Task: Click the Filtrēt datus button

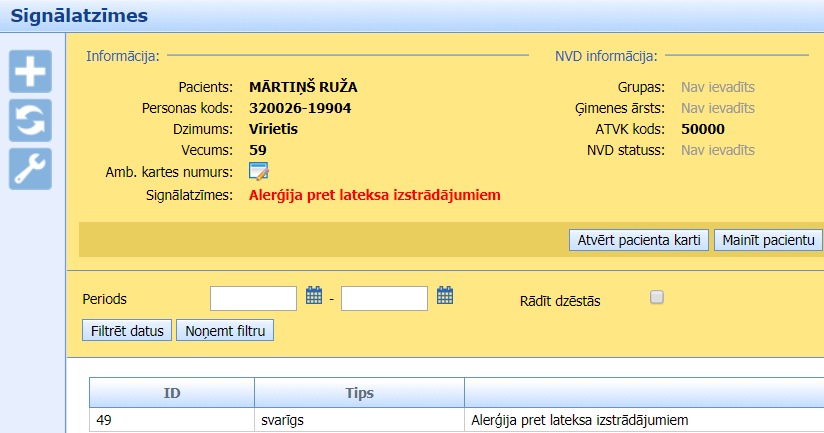Action: (127, 330)
